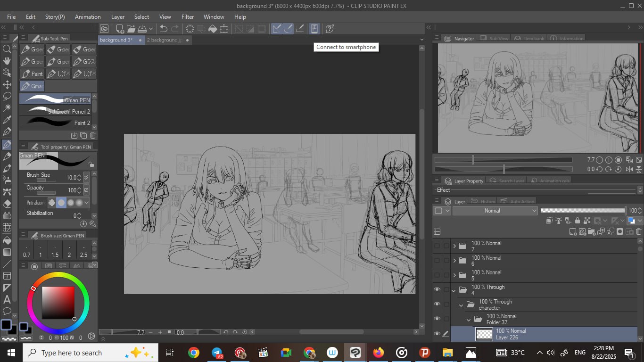This screenshot has height=362, width=644.
Task: Show folder 7 by toggling its visibility
Action: (437, 246)
